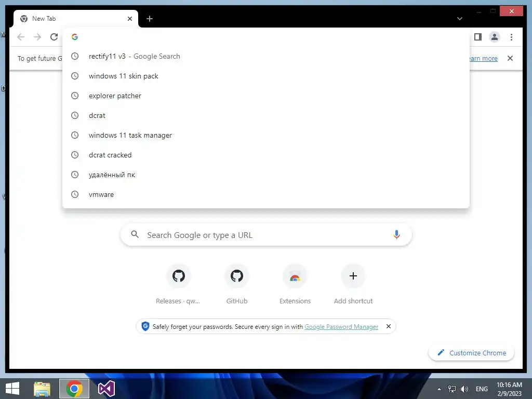Click the Google G icon in omnibox
532x399 pixels.
[75, 37]
